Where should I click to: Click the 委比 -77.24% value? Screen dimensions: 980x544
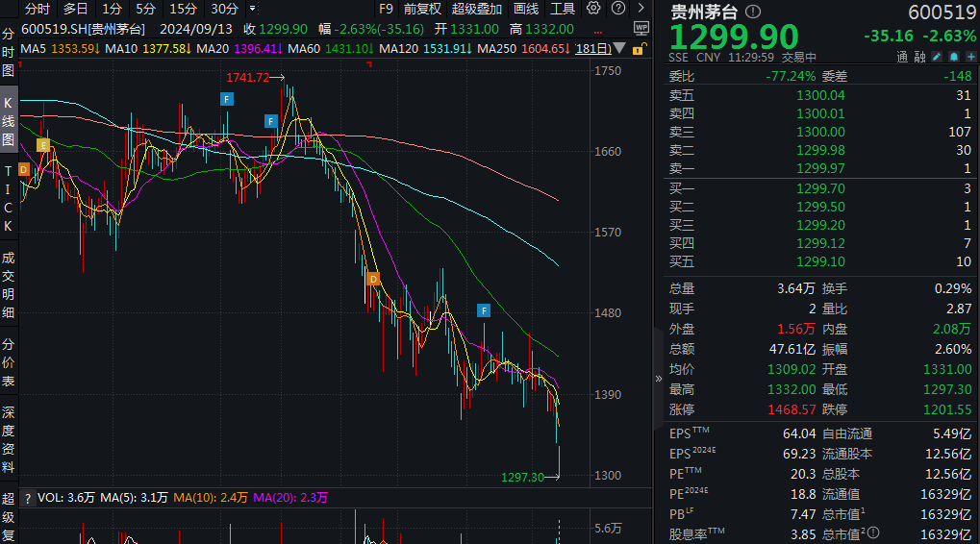(791, 76)
